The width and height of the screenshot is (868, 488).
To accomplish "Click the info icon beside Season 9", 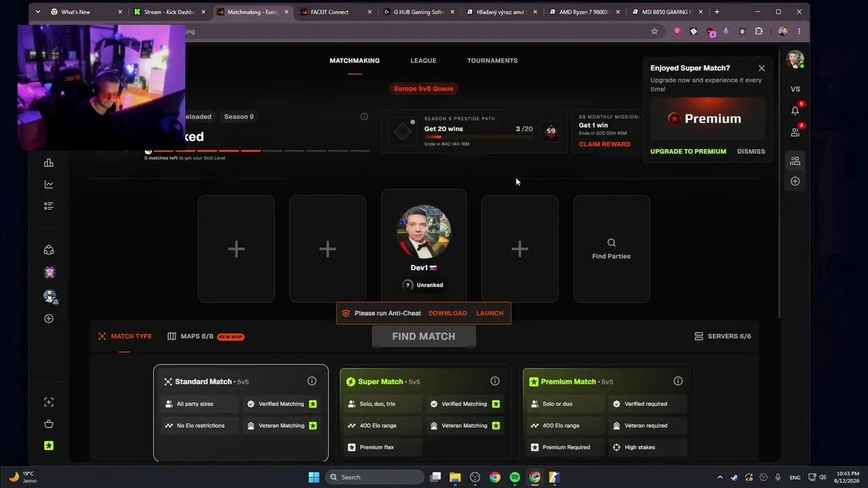I will point(364,117).
